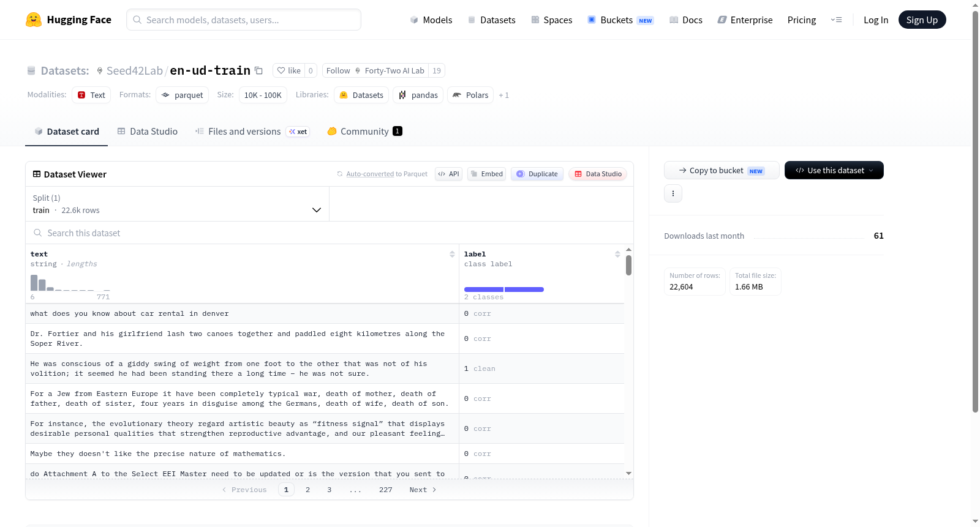Click the row starting "Dr. Fortier and his girlfriend"
This screenshot has height=527, width=980.
coord(325,338)
